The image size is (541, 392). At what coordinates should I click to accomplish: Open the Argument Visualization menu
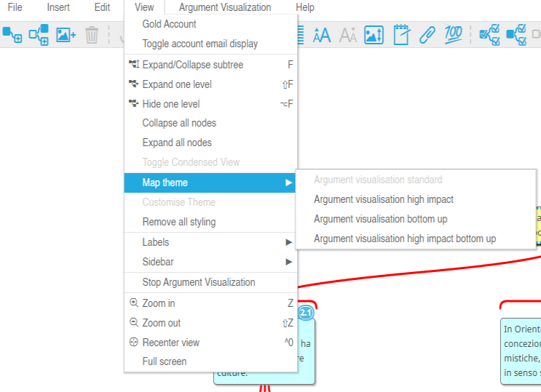point(225,7)
